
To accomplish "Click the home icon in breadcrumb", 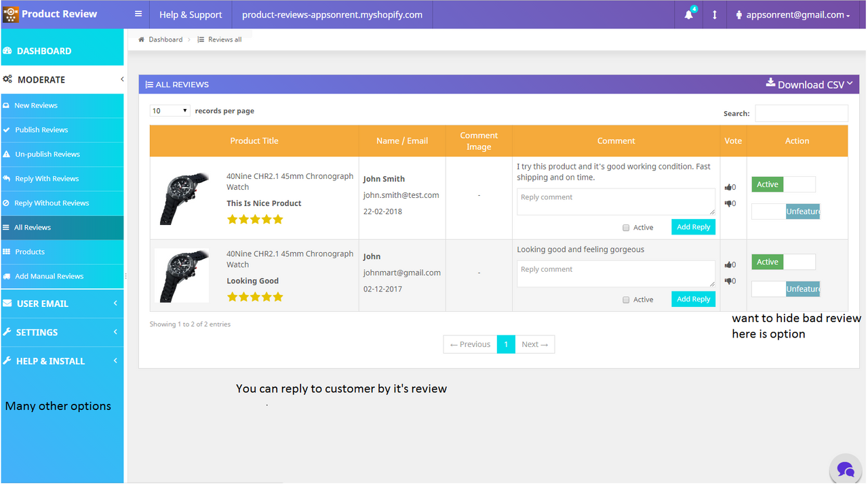I will (x=142, y=39).
